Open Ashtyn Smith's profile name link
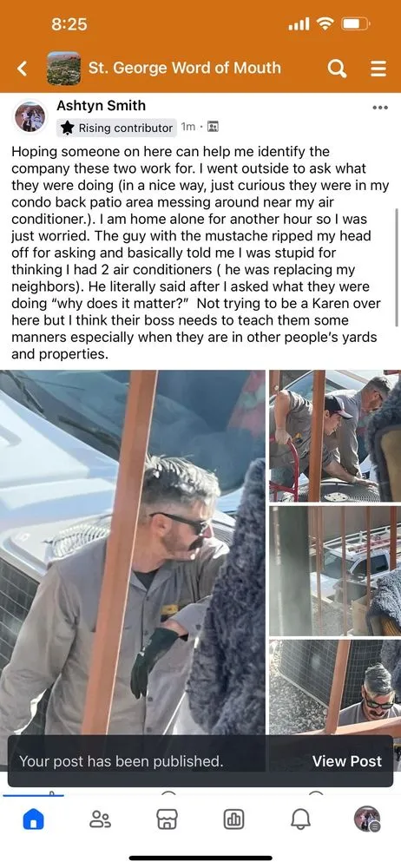 (101, 106)
